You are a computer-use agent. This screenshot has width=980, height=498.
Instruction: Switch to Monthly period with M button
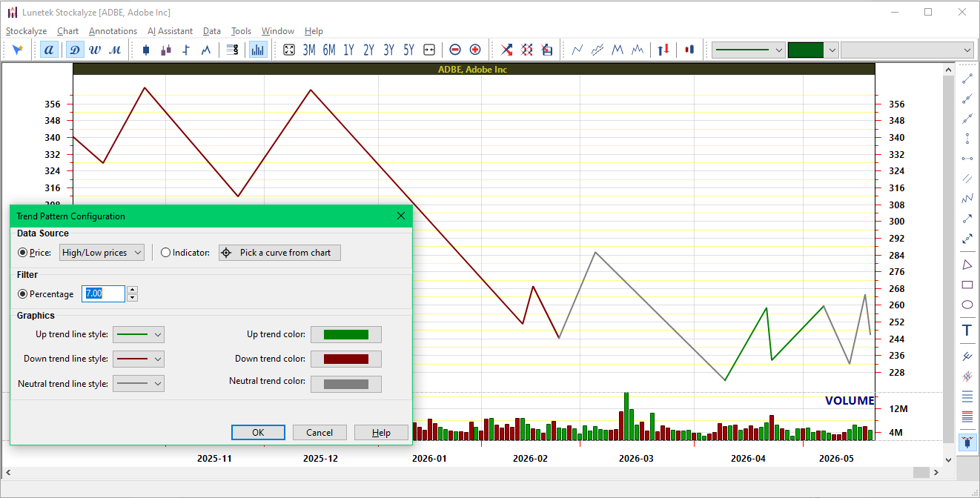pos(115,50)
